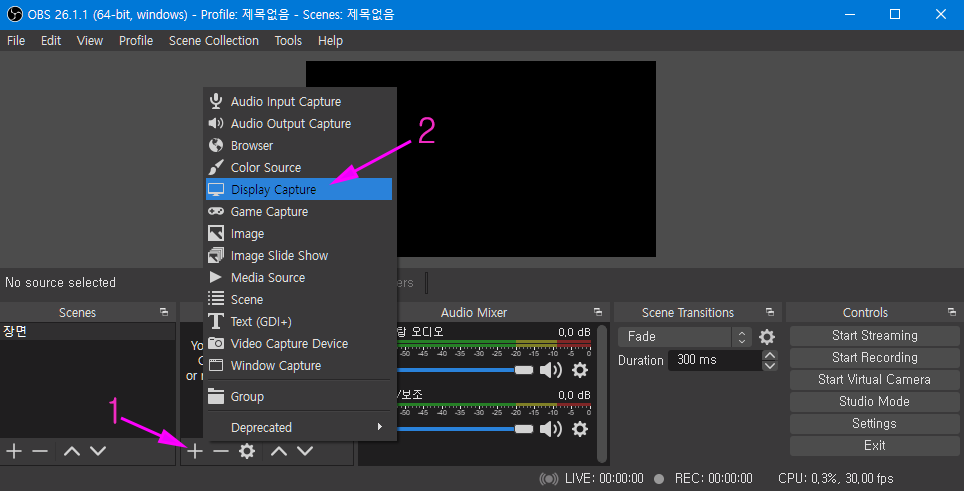964x491 pixels.
Task: Open the Help menu
Action: 330,41
